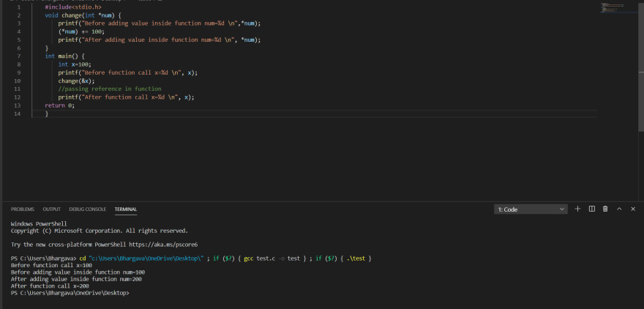Open the '1: Code' terminal selector dropdown
The width and height of the screenshot is (644, 309).
click(531, 209)
